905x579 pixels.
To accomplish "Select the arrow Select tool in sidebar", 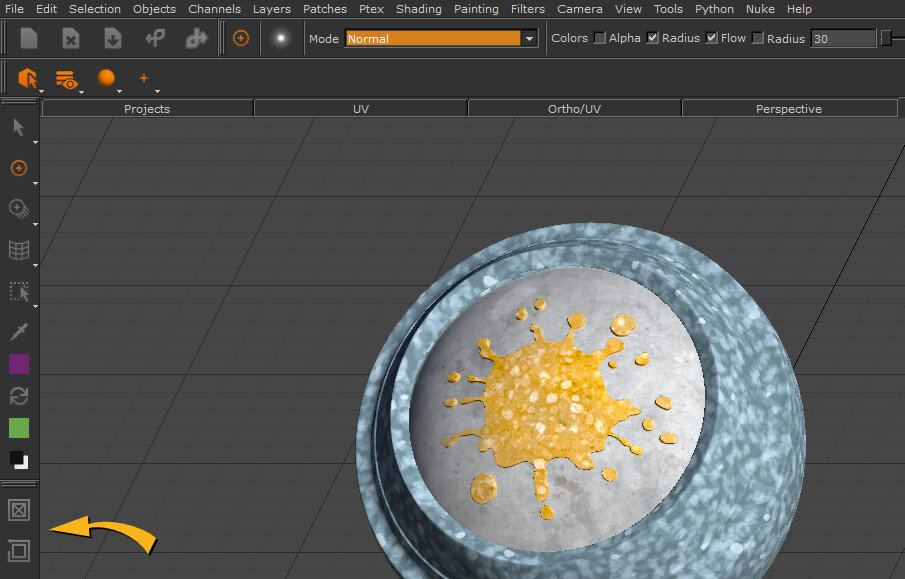I will coord(18,127).
